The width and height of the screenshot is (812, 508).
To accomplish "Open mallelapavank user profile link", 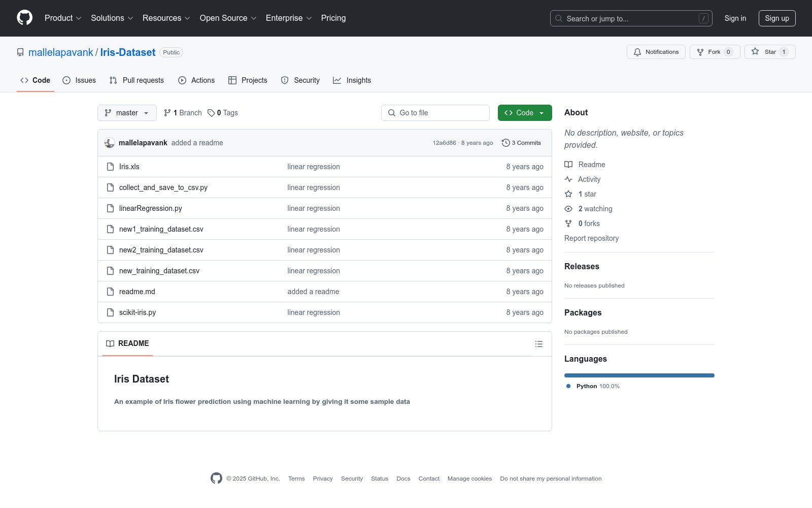I will pos(61,52).
